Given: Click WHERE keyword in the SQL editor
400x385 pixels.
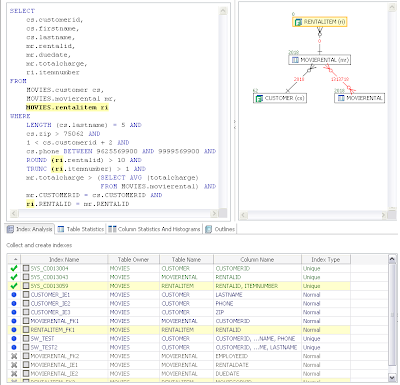Looking at the screenshot, I should (x=20, y=116).
